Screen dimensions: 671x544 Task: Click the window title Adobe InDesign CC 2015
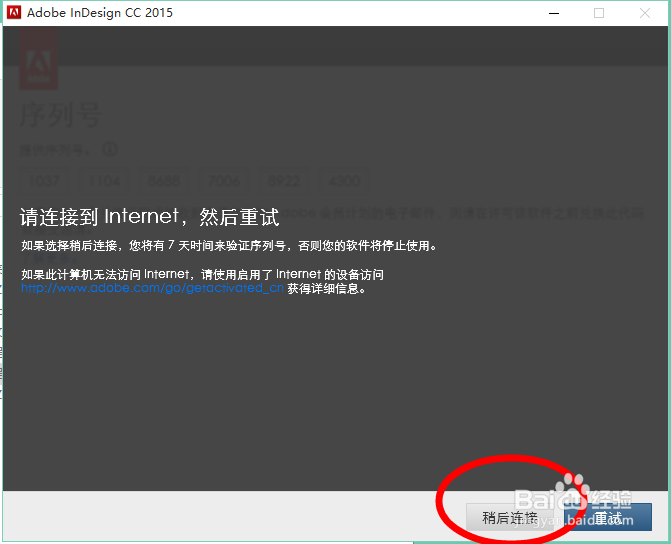(x=100, y=13)
